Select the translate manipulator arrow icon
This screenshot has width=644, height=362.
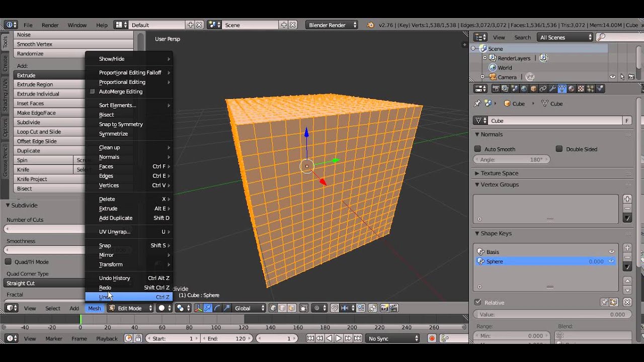207,308
